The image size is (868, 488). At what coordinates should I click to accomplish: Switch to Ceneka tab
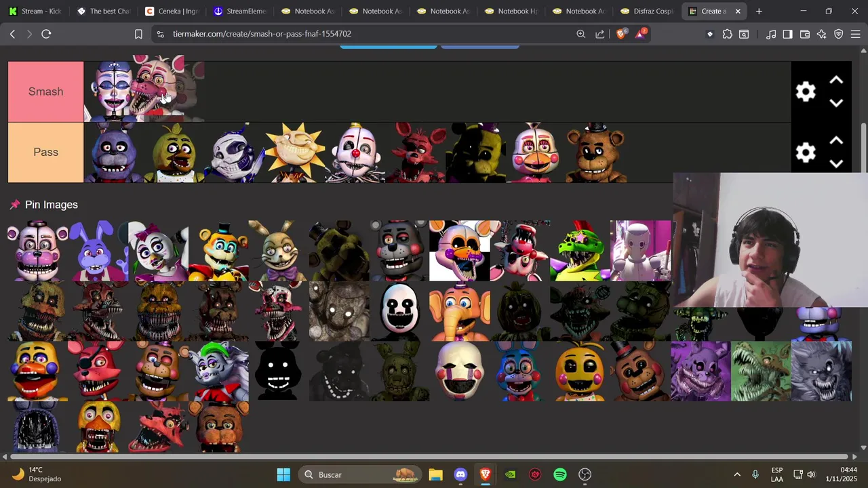click(171, 11)
